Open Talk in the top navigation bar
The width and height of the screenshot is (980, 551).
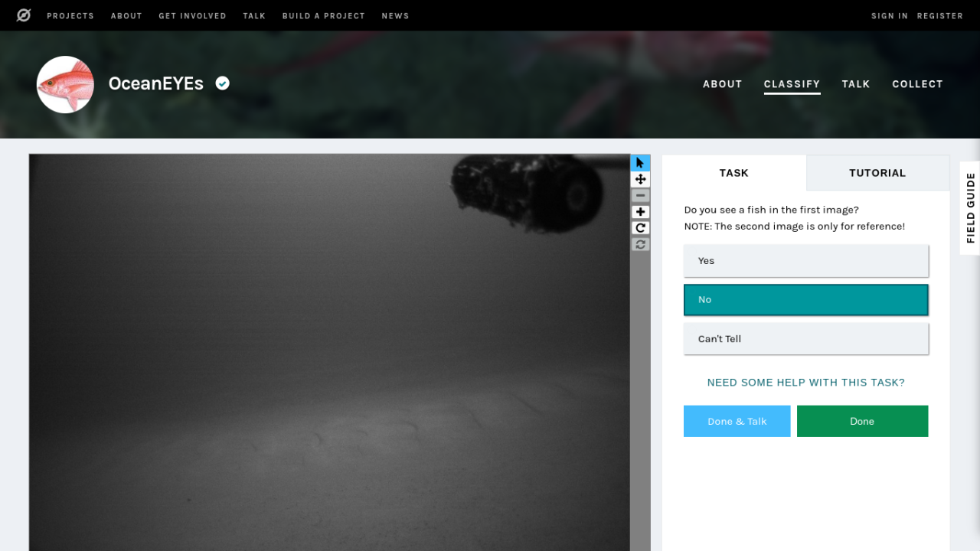pyautogui.click(x=254, y=15)
